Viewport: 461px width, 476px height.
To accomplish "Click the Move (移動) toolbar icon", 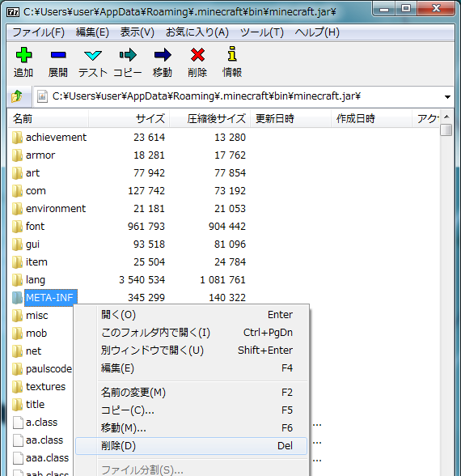I will [x=163, y=55].
